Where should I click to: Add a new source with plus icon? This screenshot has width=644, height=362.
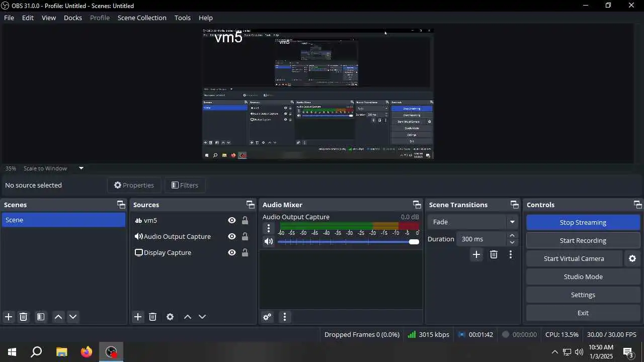pos(138,317)
